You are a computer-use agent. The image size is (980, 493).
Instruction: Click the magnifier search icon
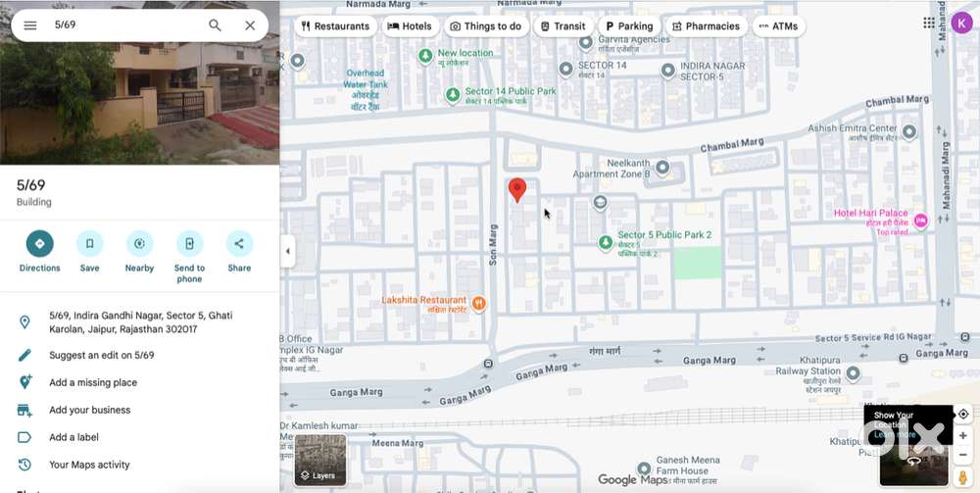click(x=215, y=25)
